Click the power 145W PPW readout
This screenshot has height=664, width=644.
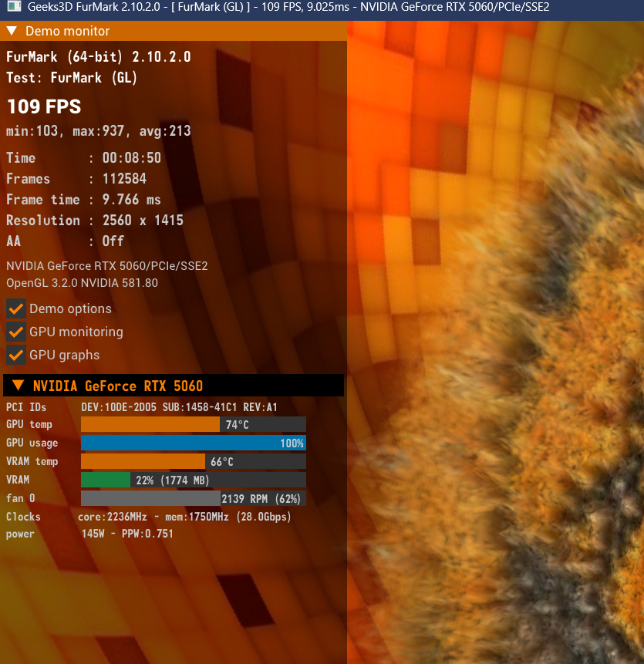click(x=127, y=534)
